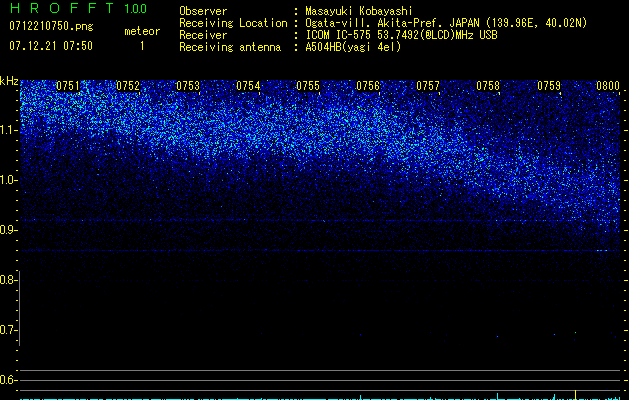
Task: Click the 0.6 kHz axis label
Action: point(7,380)
